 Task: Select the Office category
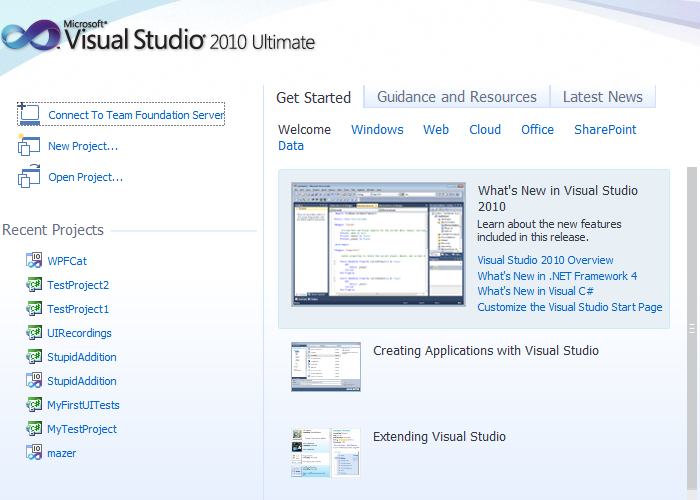point(538,129)
